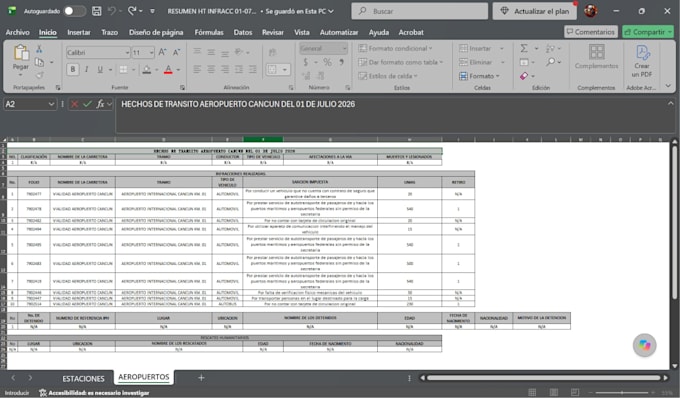This screenshot has width=680, height=398.
Task: Switch to the Insertar ribbon tab
Action: tap(78, 32)
